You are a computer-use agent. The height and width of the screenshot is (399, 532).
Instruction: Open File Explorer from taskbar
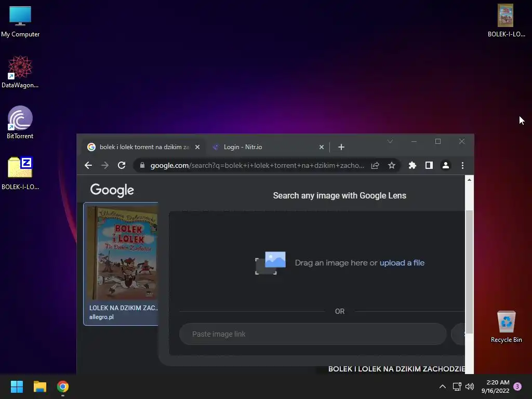[39, 387]
